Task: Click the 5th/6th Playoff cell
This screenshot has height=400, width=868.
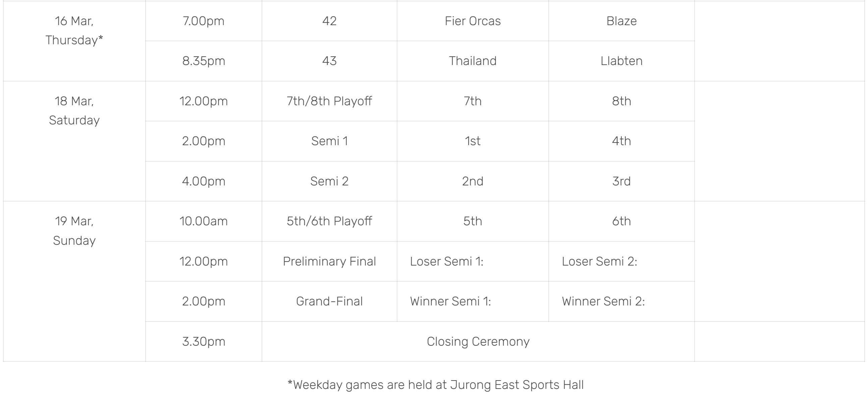Action: click(329, 221)
